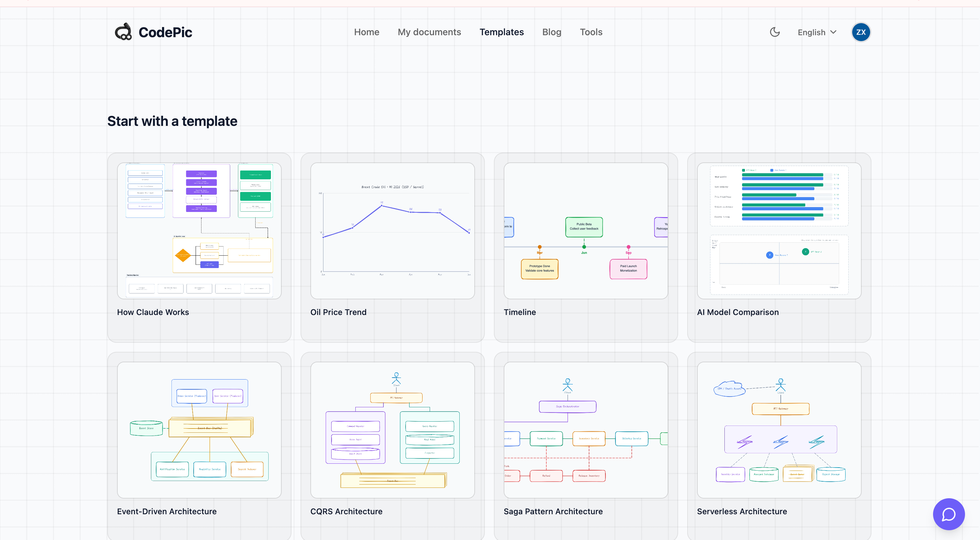Select the Templates nav item
This screenshot has height=540, width=980.
point(501,32)
